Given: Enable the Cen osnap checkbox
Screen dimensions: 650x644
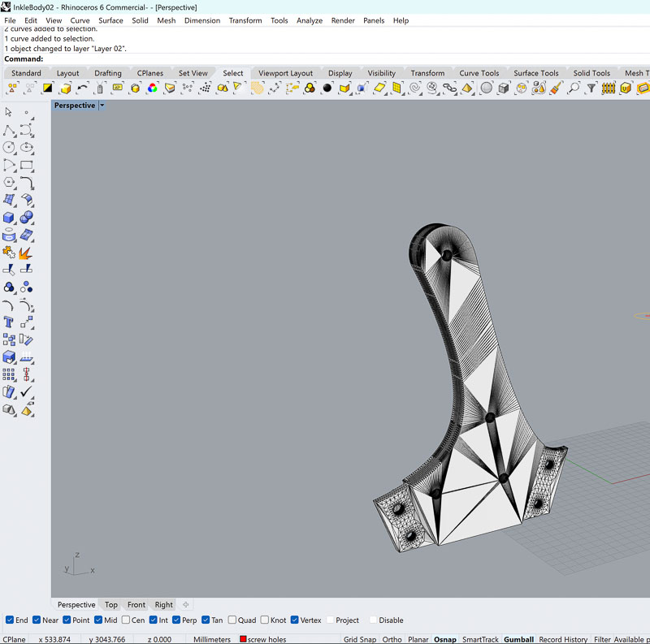Looking at the screenshot, I should 128,620.
